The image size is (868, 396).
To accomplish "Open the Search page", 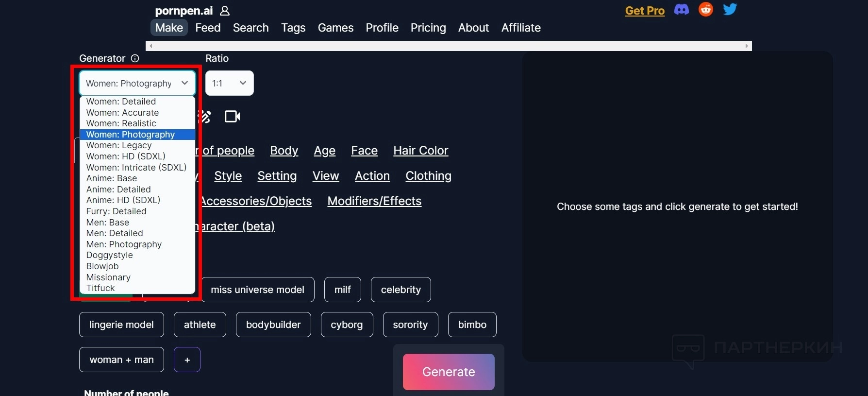I will pyautogui.click(x=250, y=28).
